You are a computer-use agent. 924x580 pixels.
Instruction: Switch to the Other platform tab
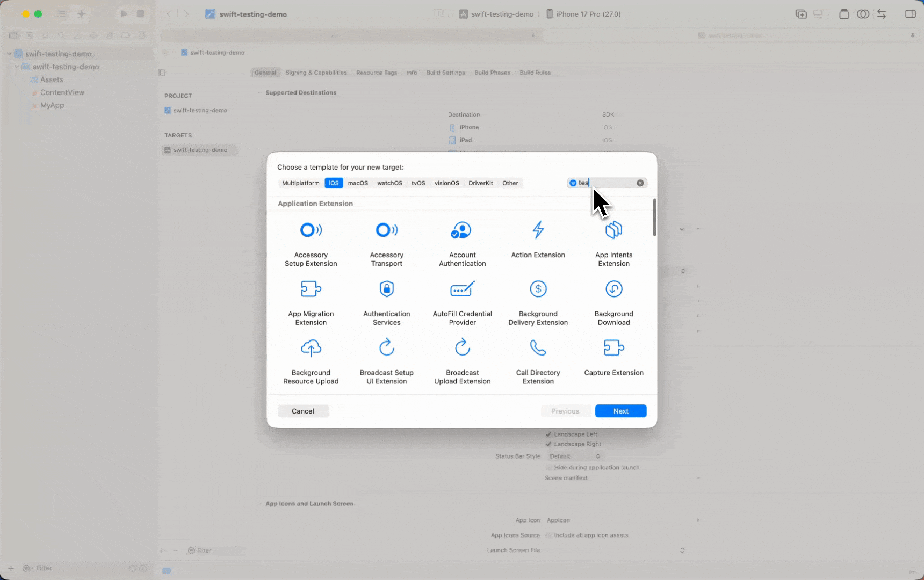click(x=510, y=183)
